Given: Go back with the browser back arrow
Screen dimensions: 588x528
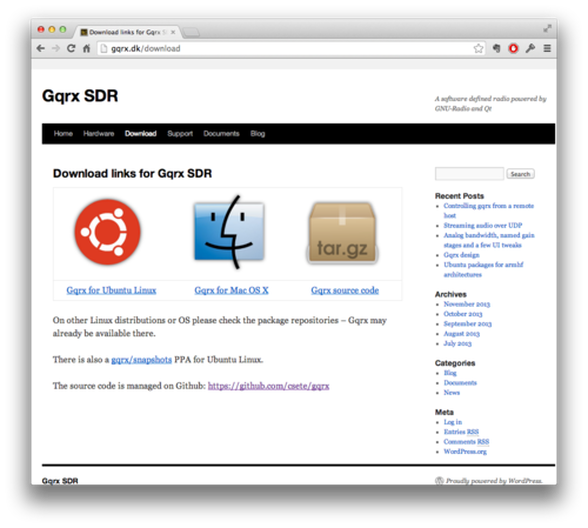Looking at the screenshot, I should pos(40,48).
